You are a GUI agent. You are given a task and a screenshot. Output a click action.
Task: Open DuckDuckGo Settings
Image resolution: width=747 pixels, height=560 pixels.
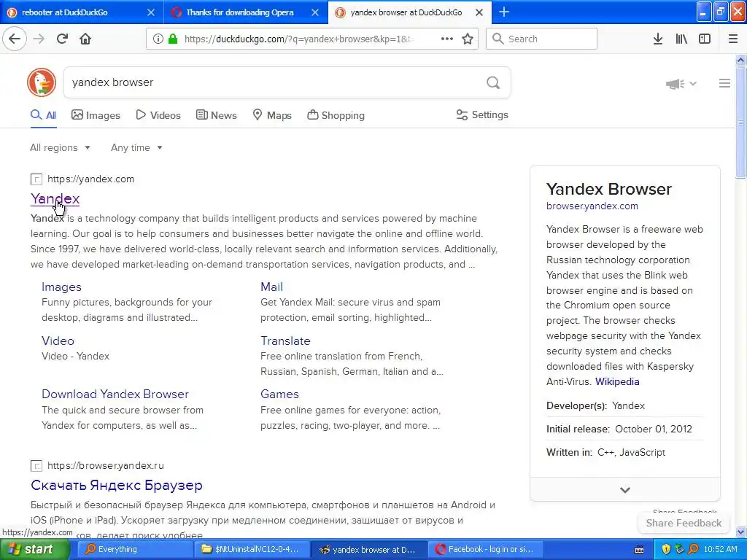point(482,114)
